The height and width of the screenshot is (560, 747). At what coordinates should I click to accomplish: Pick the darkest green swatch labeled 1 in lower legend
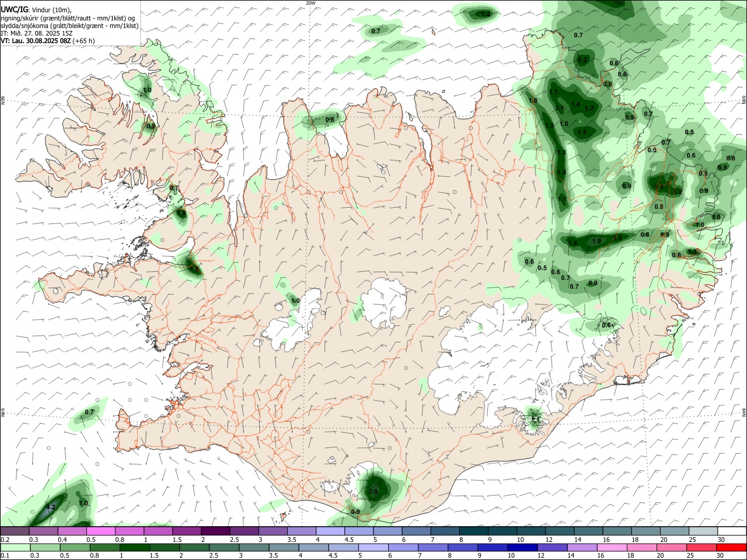[135, 548]
